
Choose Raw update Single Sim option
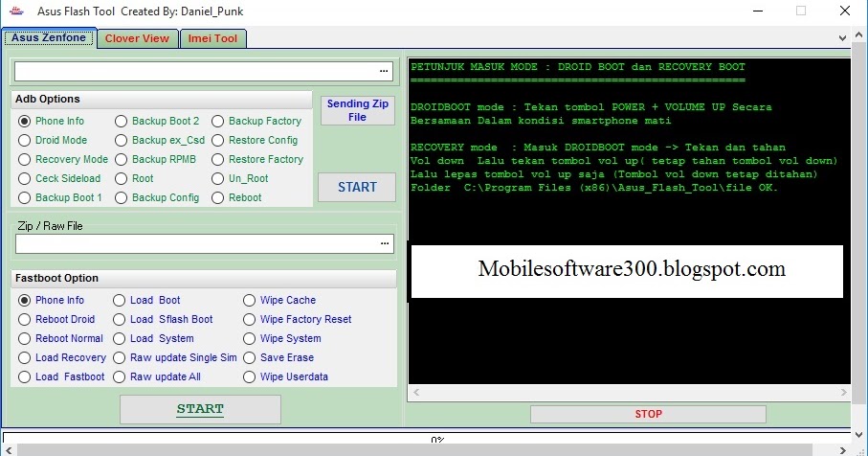pyautogui.click(x=175, y=358)
